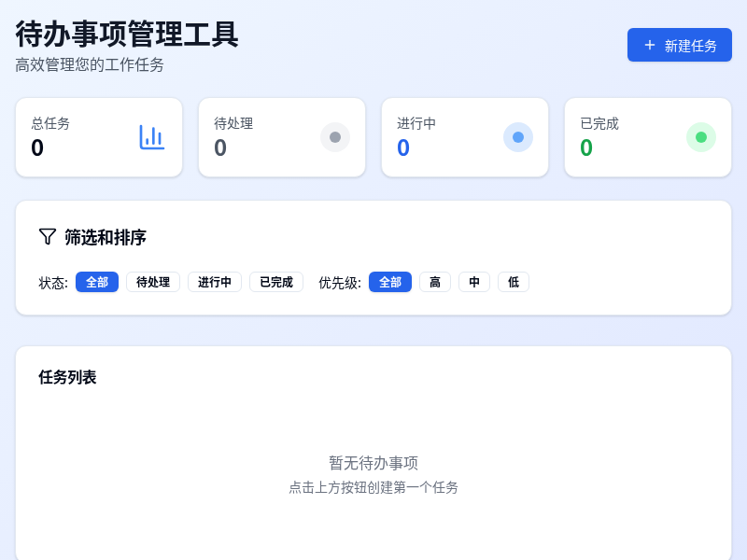This screenshot has height=560, width=747.
Task: Select the 全部 priority filter
Action: (390, 282)
